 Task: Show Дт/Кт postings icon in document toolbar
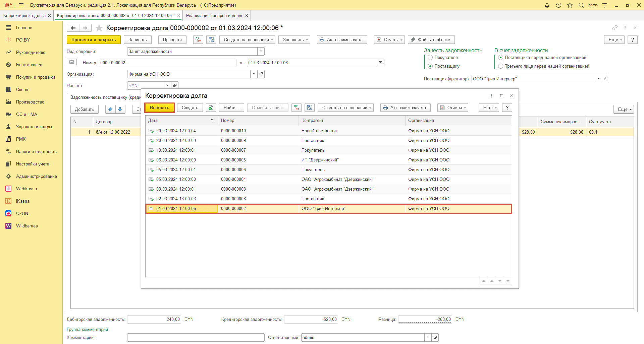point(198,40)
